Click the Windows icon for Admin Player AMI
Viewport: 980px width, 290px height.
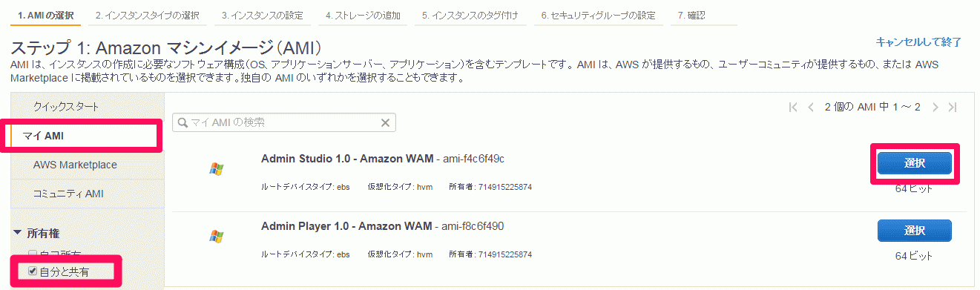point(216,237)
